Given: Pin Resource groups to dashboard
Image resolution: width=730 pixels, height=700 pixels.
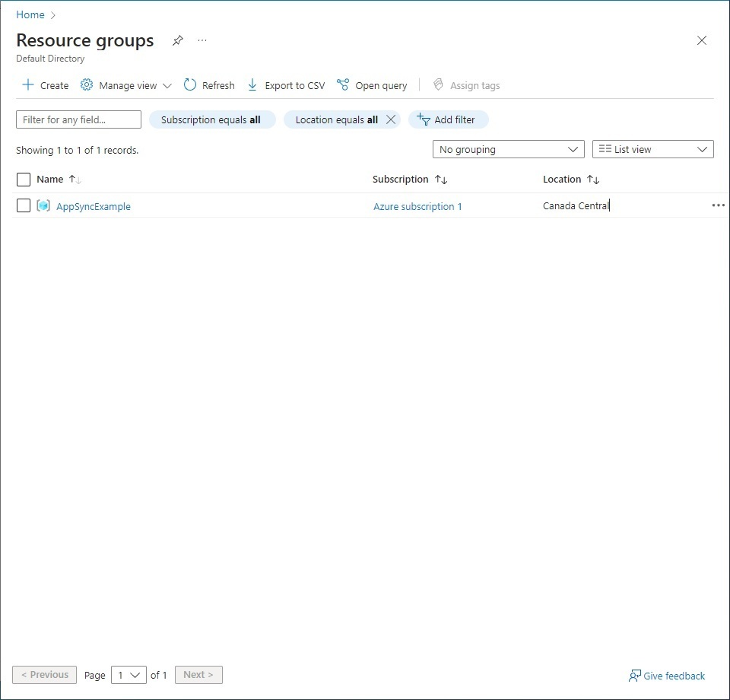Looking at the screenshot, I should (x=177, y=40).
